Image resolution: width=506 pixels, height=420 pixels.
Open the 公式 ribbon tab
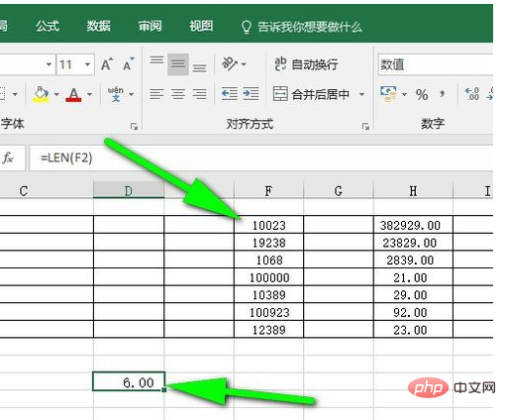click(x=48, y=26)
